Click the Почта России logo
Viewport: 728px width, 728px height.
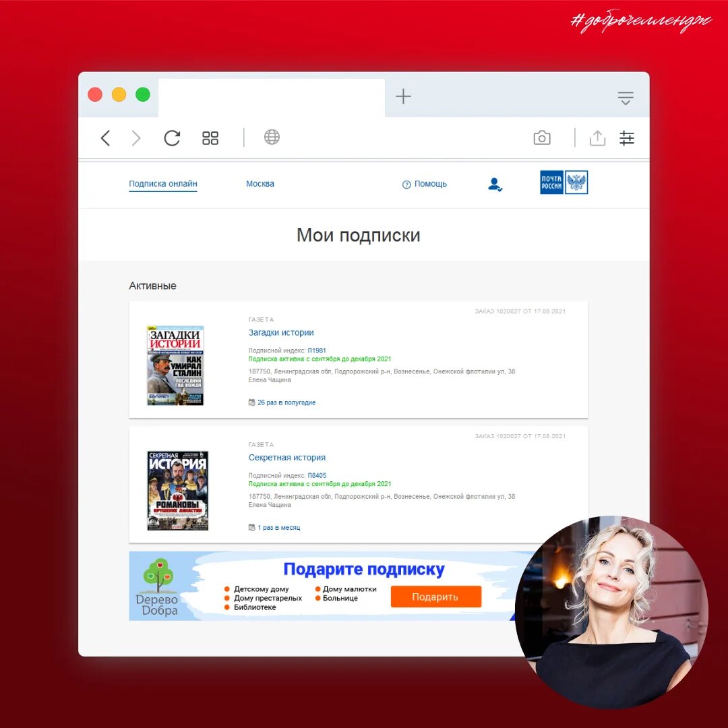[x=564, y=183]
